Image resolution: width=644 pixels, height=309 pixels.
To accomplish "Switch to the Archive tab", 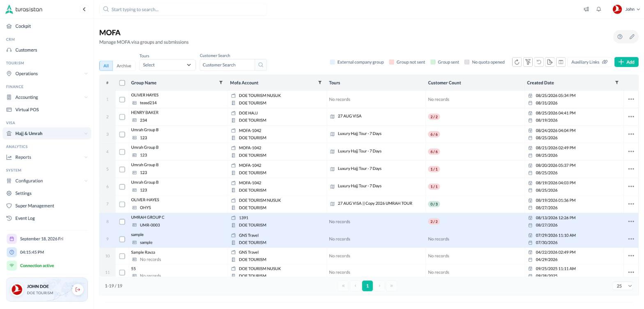I will point(124,66).
